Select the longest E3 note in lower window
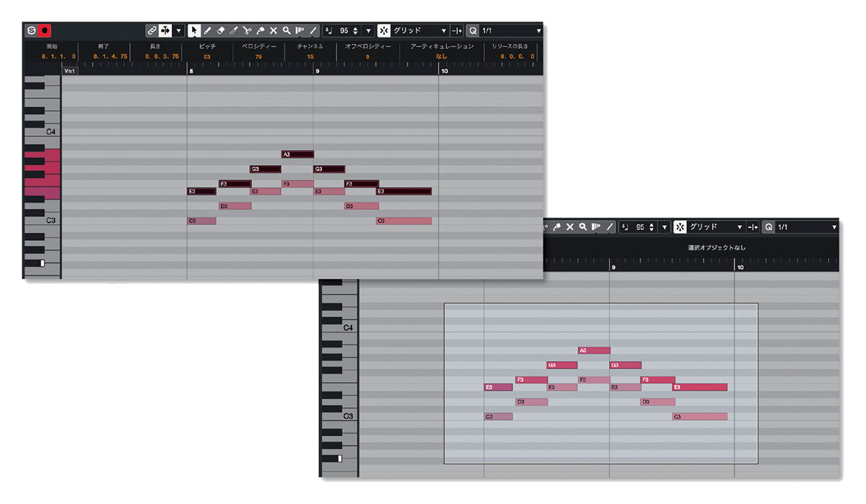The width and height of the screenshot is (866, 504). 700,387
